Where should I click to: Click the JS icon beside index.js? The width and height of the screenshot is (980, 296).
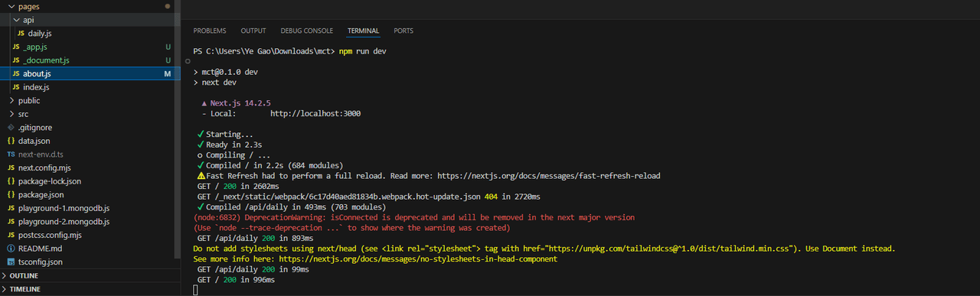click(16, 87)
